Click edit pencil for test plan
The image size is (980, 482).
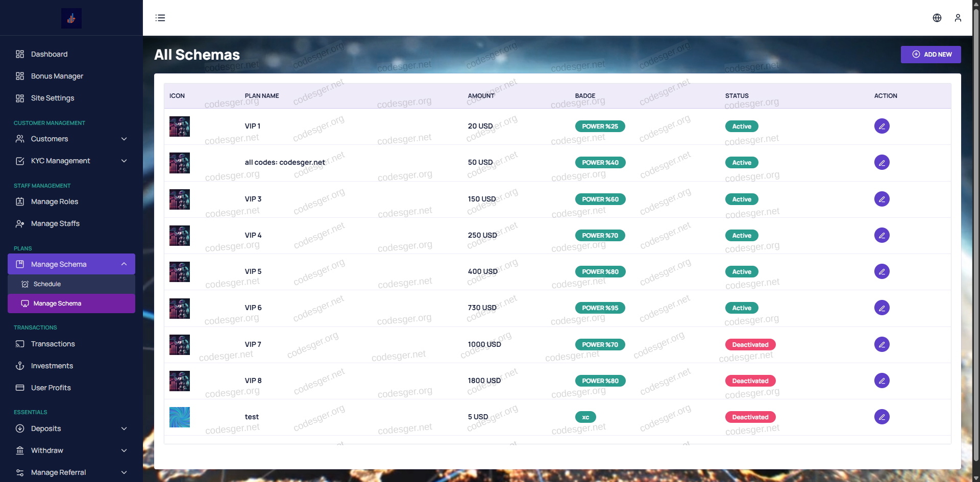(x=881, y=417)
